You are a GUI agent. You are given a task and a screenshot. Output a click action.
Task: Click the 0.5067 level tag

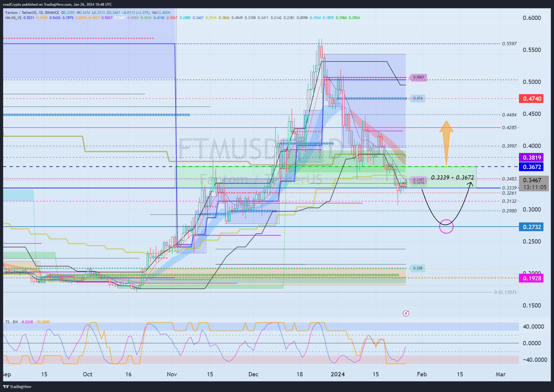coord(418,77)
